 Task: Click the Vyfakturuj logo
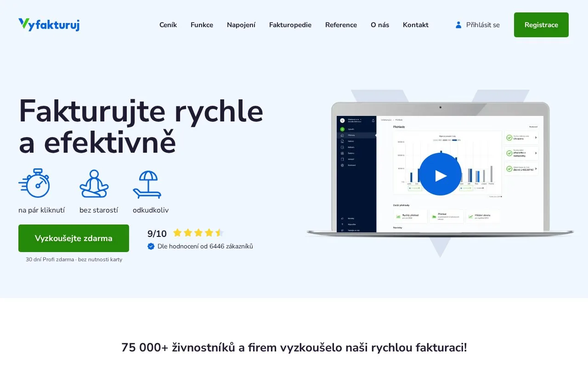click(x=49, y=25)
